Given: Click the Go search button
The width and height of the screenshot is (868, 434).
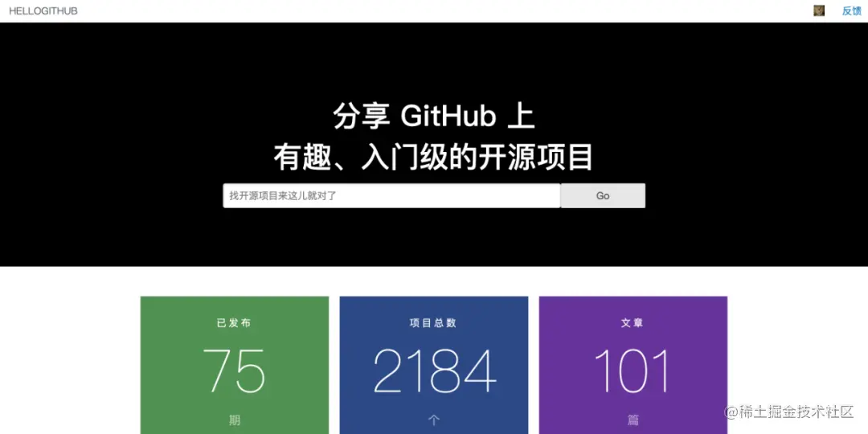Looking at the screenshot, I should (x=603, y=196).
